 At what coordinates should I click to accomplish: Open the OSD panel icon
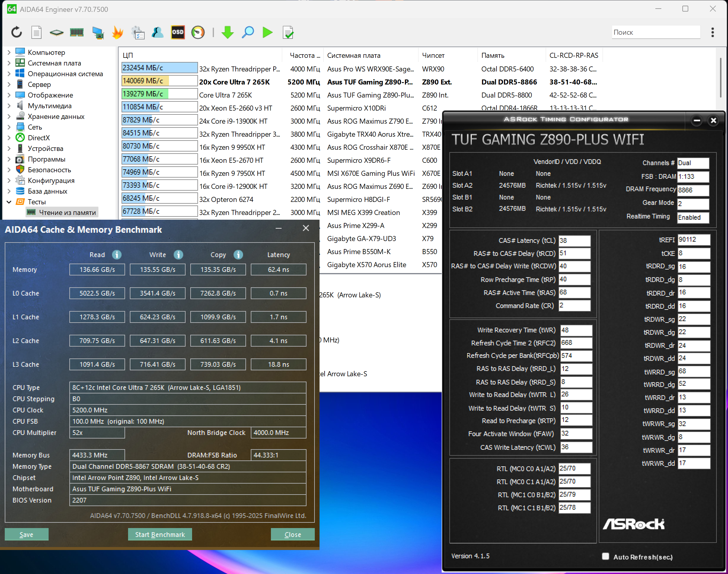pyautogui.click(x=178, y=33)
